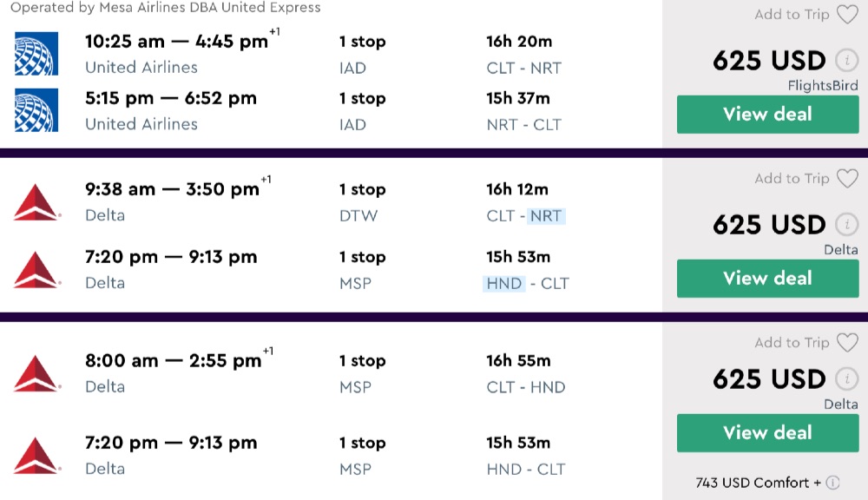
Task: Open info icon next to 743 USD Comfort +
Action: (832, 483)
